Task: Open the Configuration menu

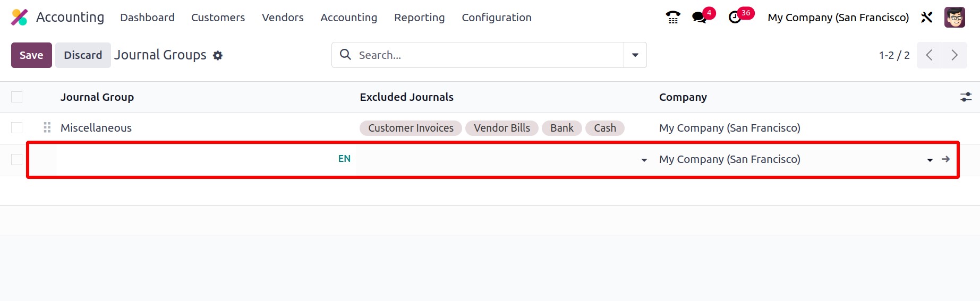Action: coord(497,18)
